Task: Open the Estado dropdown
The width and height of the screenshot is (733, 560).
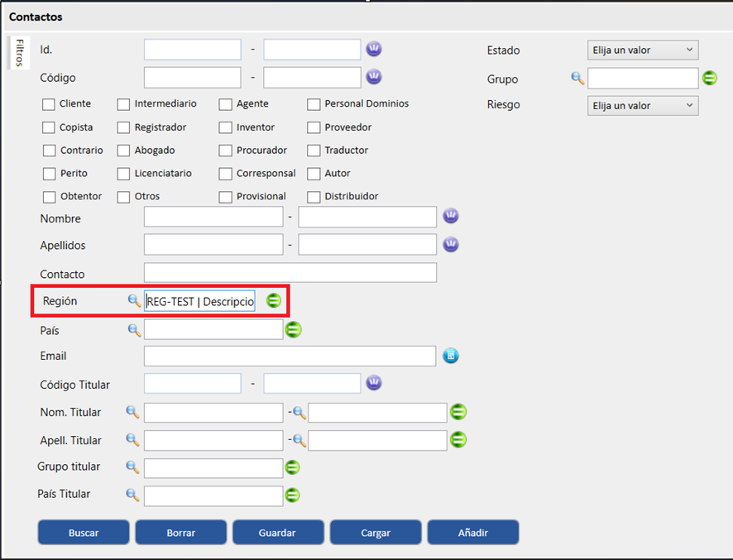Action: click(x=642, y=50)
